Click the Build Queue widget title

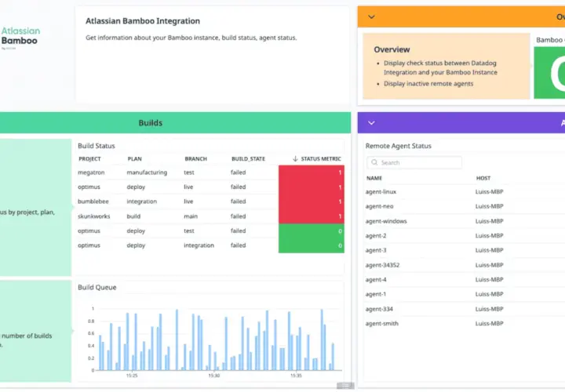[97, 287]
